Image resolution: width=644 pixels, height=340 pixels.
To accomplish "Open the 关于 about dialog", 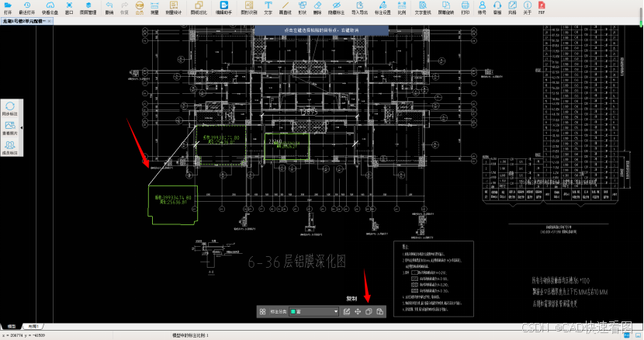I will point(528,8).
